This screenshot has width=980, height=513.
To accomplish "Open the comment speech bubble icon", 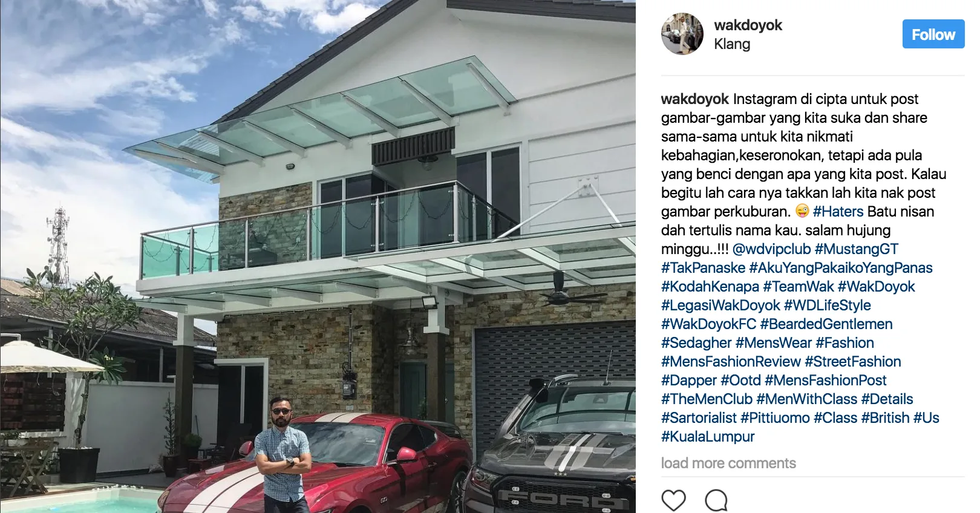I will [x=716, y=501].
